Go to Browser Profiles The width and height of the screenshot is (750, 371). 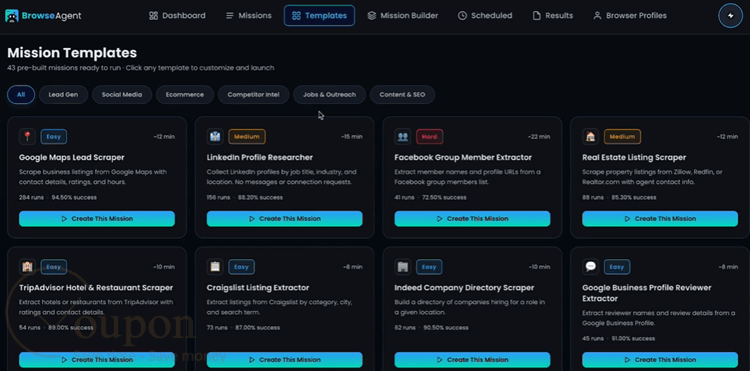point(630,16)
